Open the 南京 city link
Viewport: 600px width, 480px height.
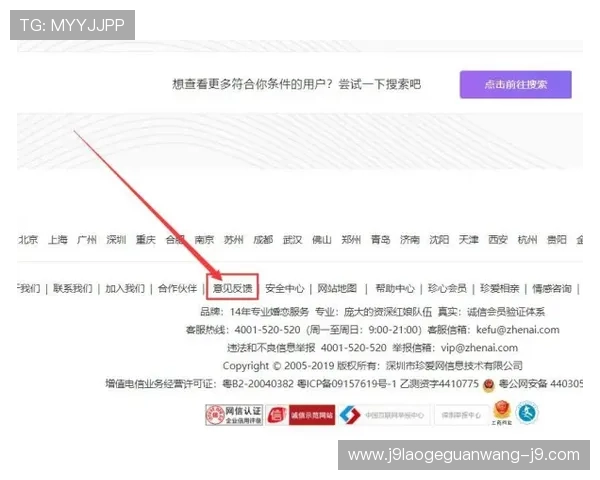pyautogui.click(x=204, y=240)
